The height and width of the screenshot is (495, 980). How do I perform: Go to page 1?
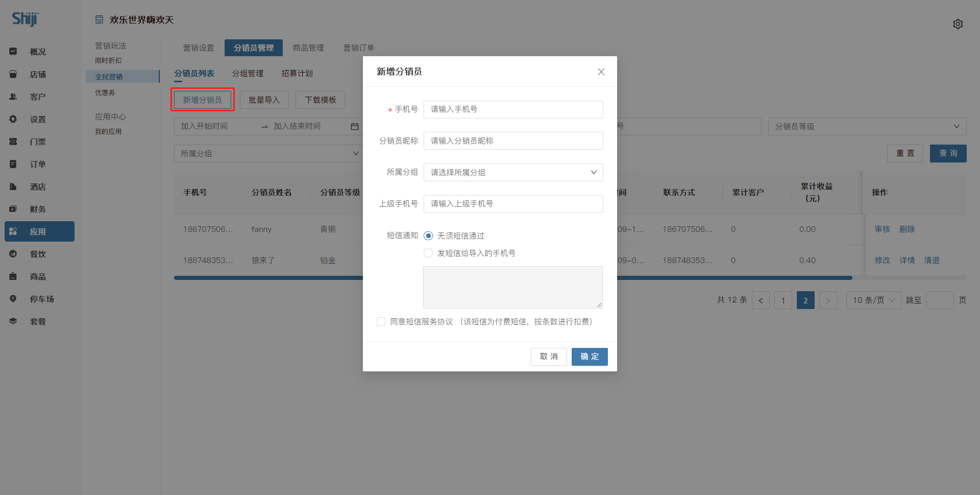pos(783,300)
